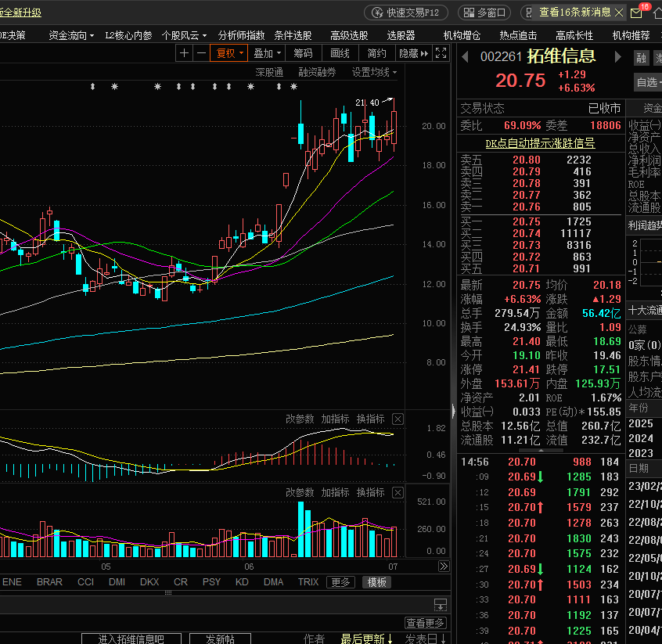Click 改参数 on the volume panel
This screenshot has height=644, width=662.
pyautogui.click(x=300, y=492)
